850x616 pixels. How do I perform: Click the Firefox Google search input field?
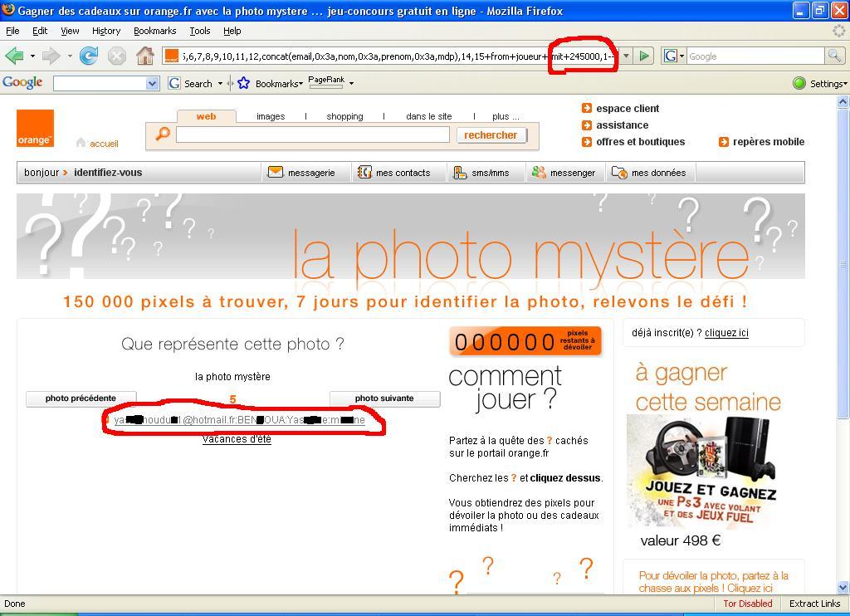click(x=755, y=56)
